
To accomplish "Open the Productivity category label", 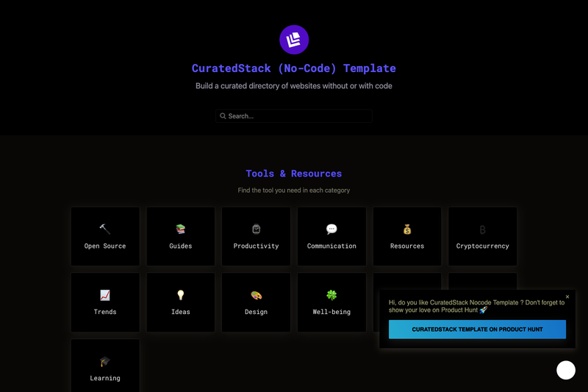I will [x=256, y=246].
